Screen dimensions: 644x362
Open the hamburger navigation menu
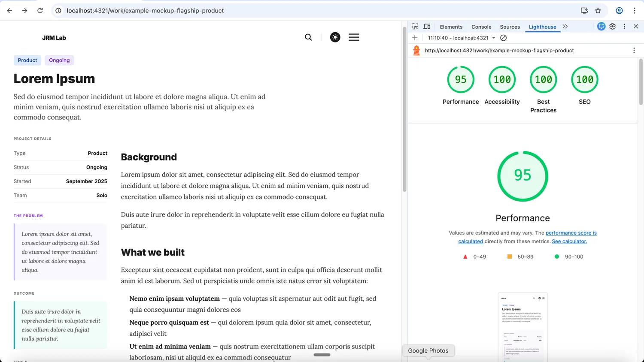pos(354,37)
